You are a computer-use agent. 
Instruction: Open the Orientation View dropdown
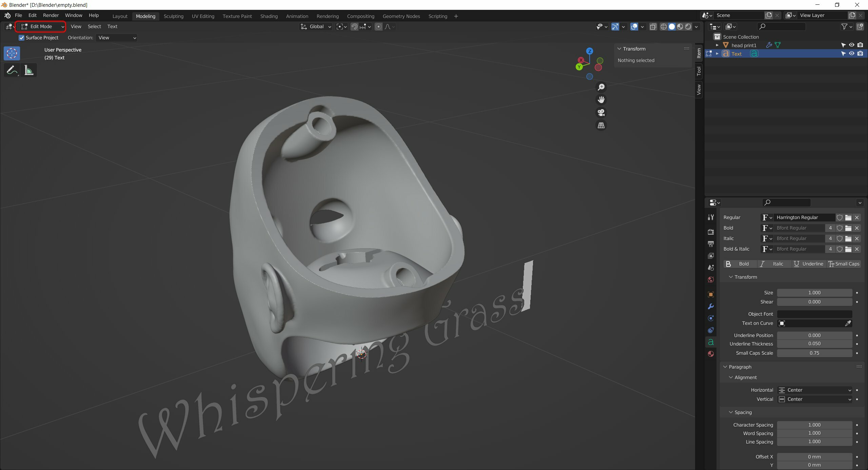pyautogui.click(x=117, y=38)
